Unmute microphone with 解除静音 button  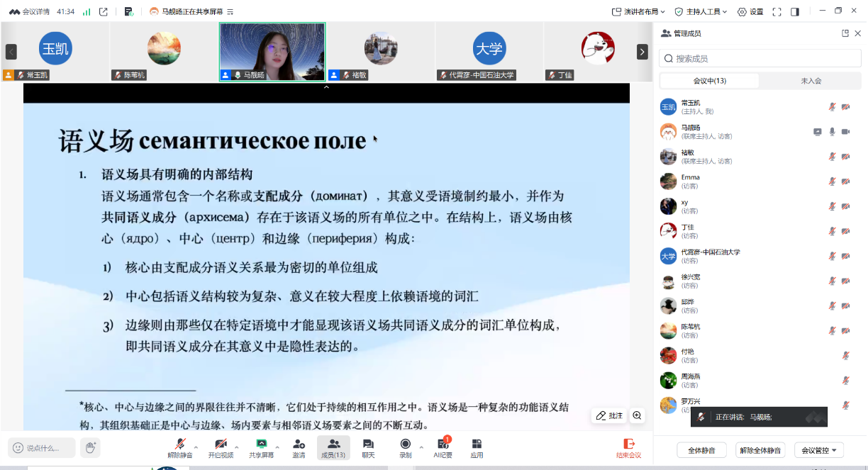point(180,444)
